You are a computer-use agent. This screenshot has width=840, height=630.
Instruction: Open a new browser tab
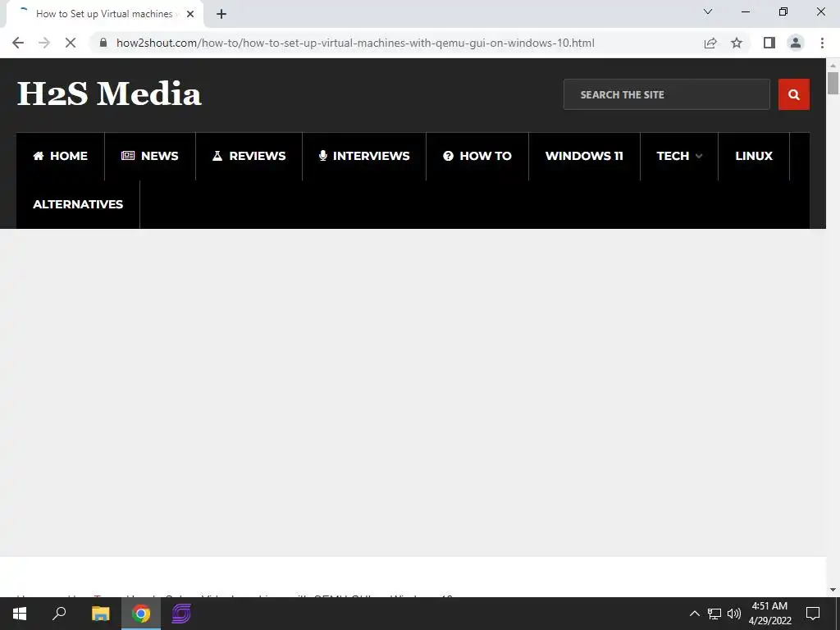coord(221,15)
